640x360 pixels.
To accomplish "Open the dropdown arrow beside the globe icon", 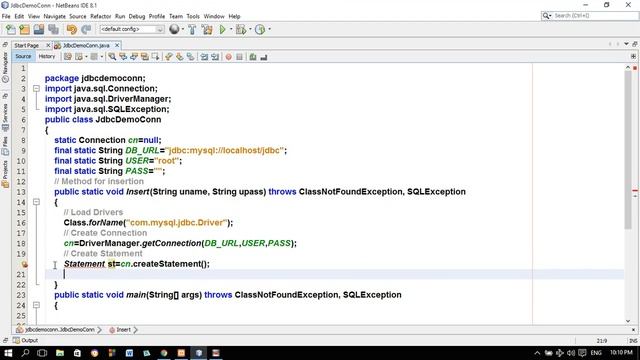I will pyautogui.click(x=182, y=29).
